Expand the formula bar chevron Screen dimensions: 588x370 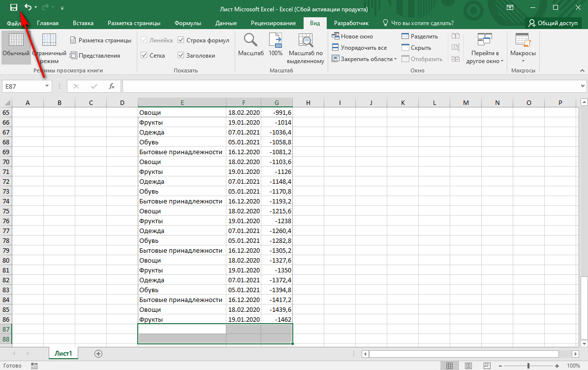click(x=583, y=86)
